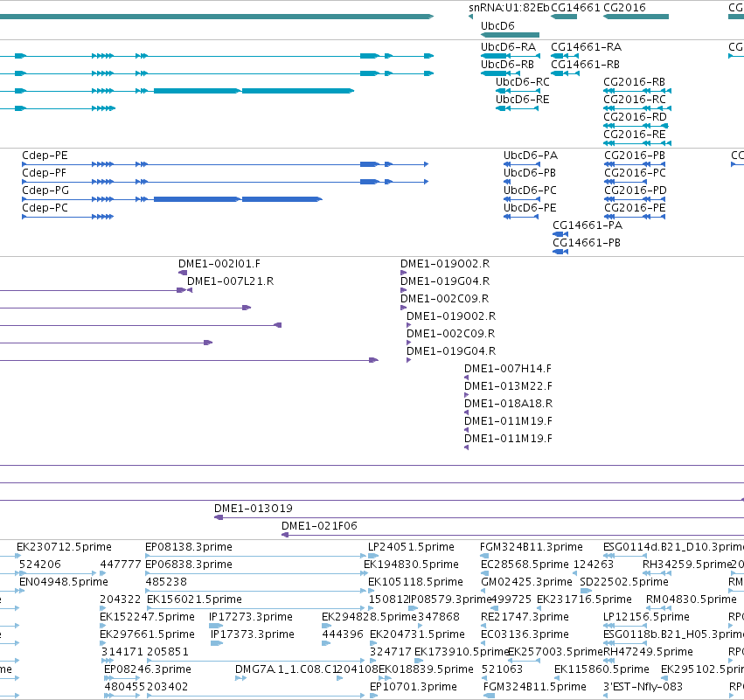Select the EP08138.3prime EST label
Image resolution: width=744 pixels, height=700 pixels.
point(189,547)
